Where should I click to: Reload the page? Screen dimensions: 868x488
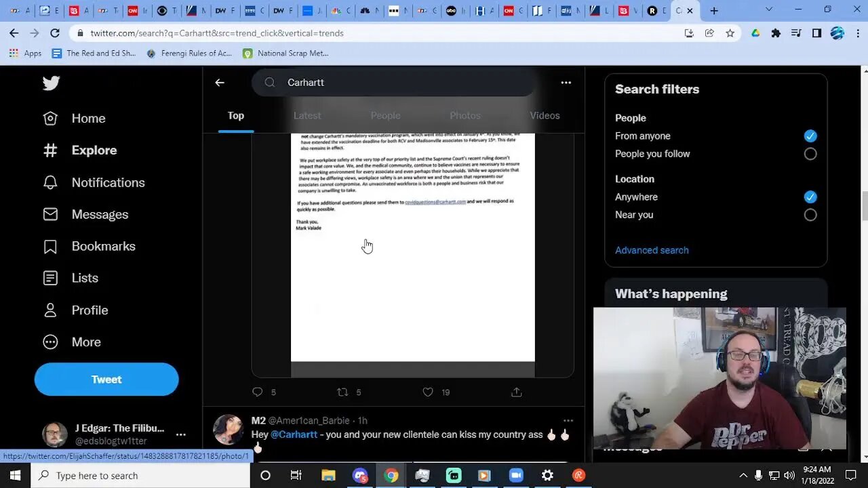pyautogui.click(x=55, y=33)
